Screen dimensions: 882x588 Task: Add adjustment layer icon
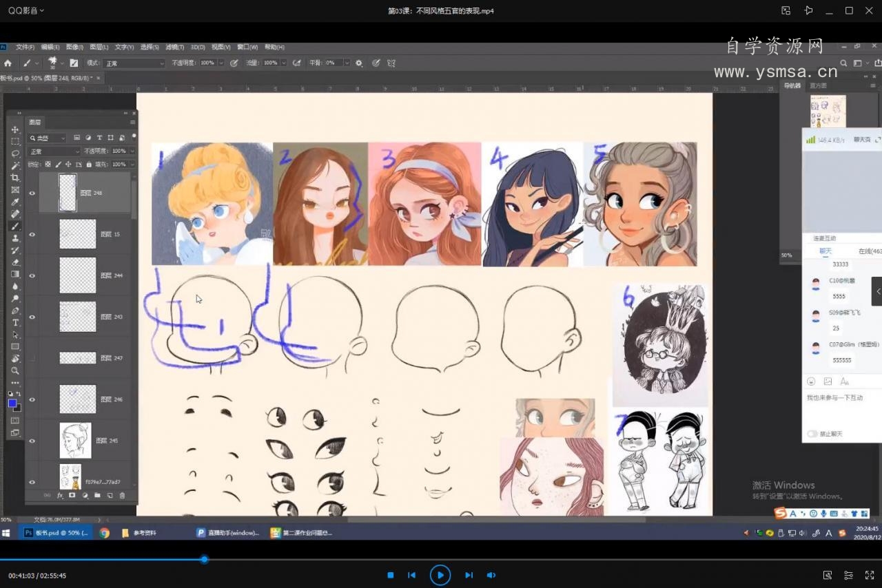point(85,495)
